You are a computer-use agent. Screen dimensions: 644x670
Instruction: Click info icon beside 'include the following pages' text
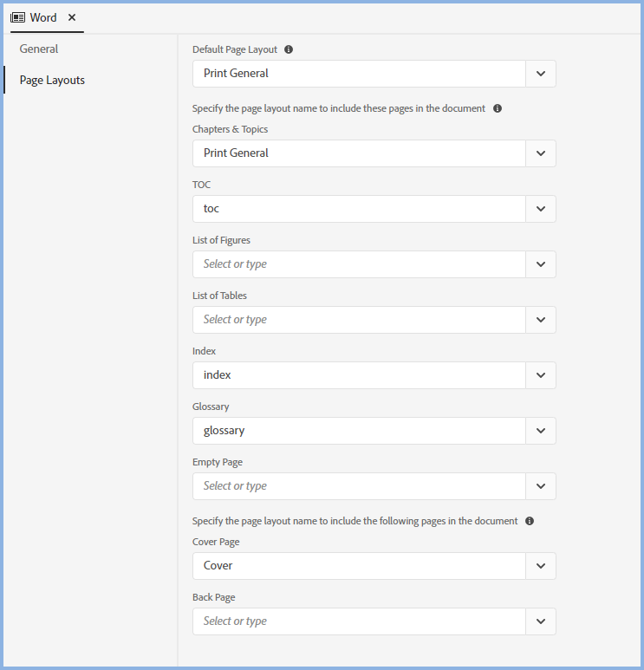tap(530, 521)
